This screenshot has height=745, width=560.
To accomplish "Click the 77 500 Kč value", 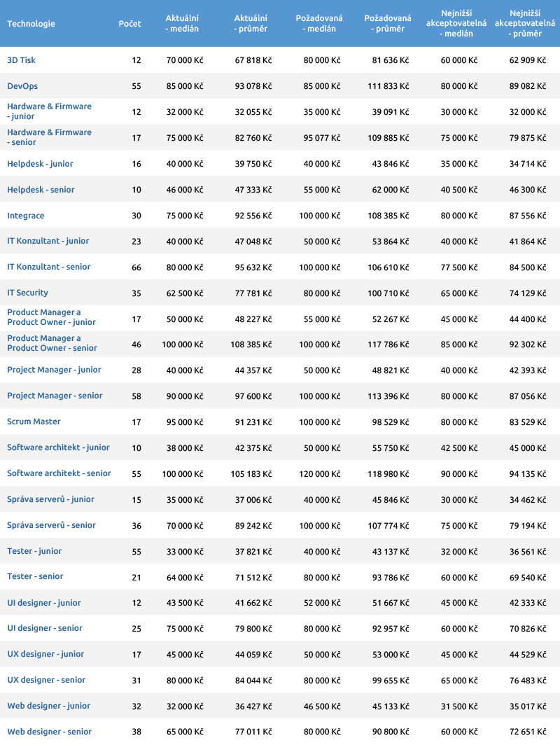I will click(x=458, y=267).
